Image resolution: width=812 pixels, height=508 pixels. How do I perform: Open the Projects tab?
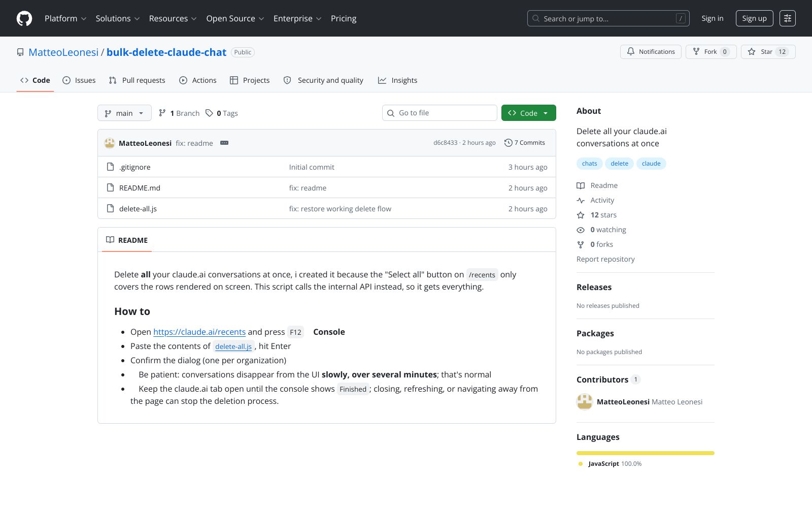250,80
